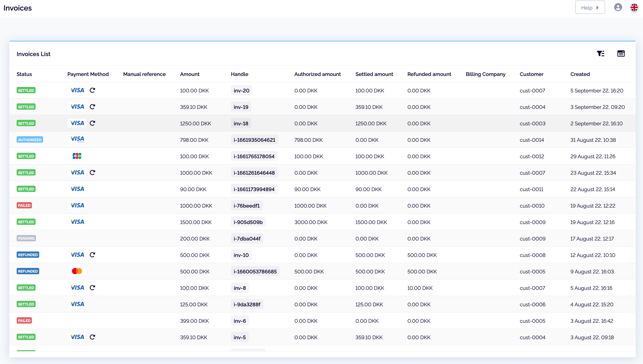Open the Help dropdown button

(x=590, y=8)
